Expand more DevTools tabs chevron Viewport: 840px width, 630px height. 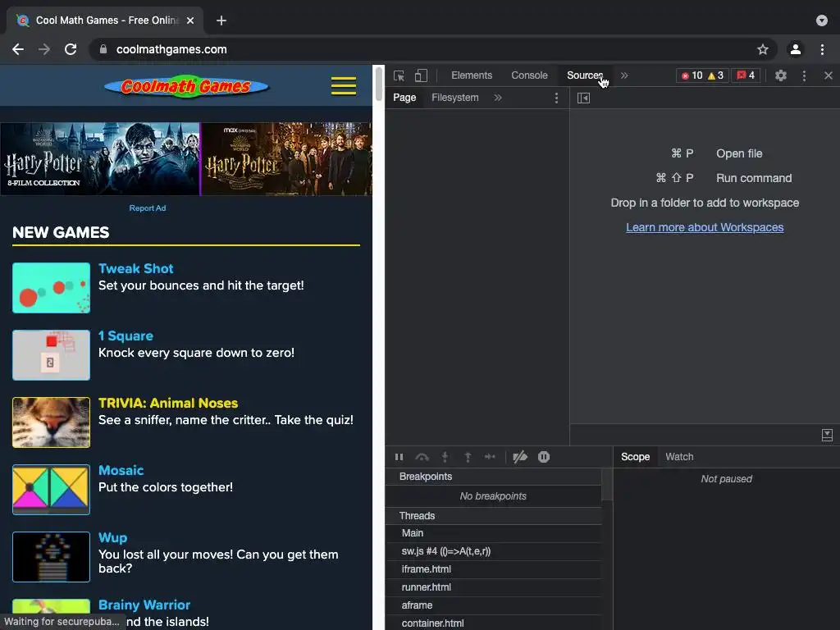pyautogui.click(x=624, y=75)
